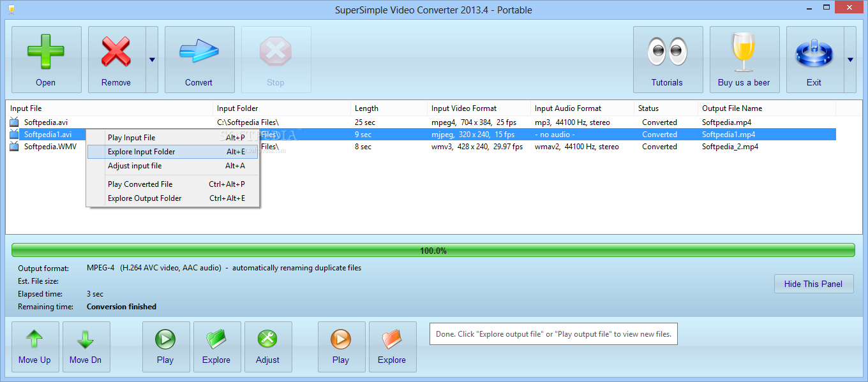Click output name Softpedia1.mp4
Screen dimensions: 868x382
(x=729, y=134)
